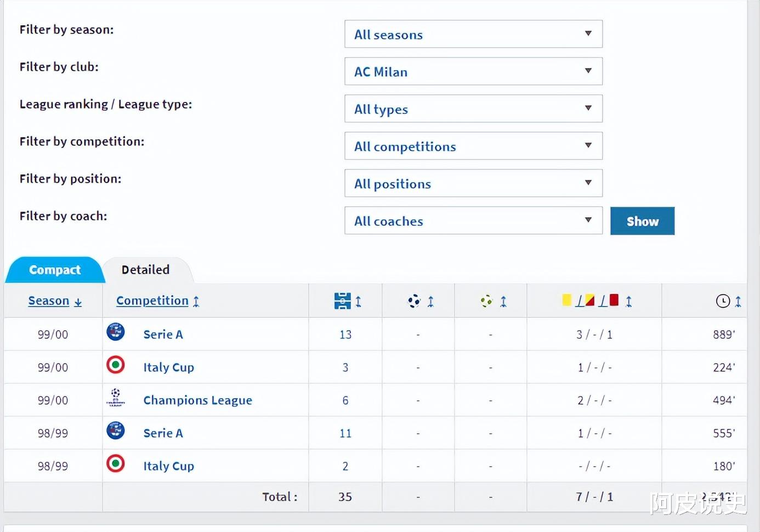The width and height of the screenshot is (760, 532).
Task: Click the 13 appearances link for Serie A
Action: point(345,335)
